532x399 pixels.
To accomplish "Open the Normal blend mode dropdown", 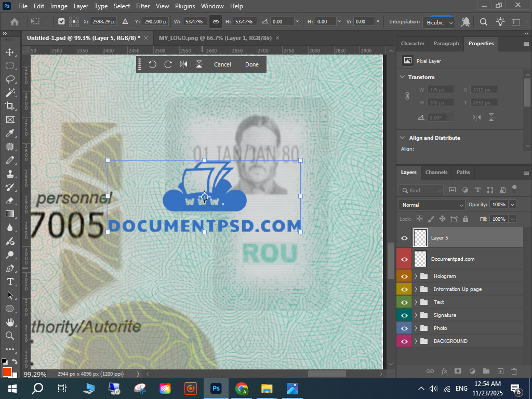I will (431, 205).
